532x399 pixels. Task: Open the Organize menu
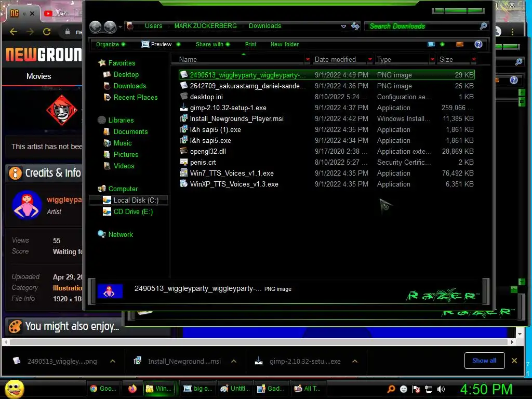(x=110, y=44)
